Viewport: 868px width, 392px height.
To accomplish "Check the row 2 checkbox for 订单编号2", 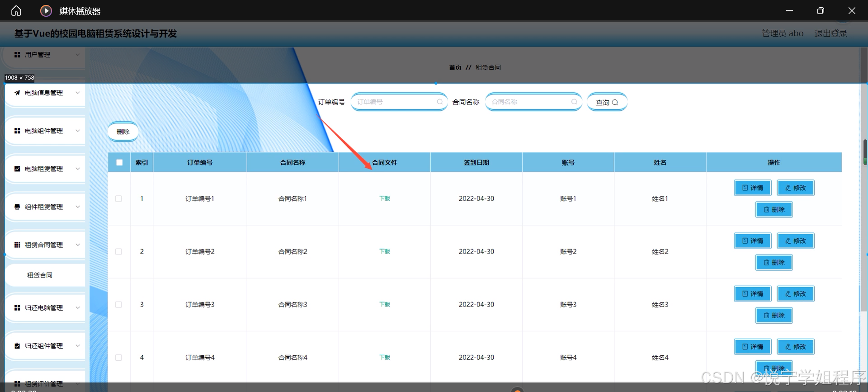I will coord(118,251).
